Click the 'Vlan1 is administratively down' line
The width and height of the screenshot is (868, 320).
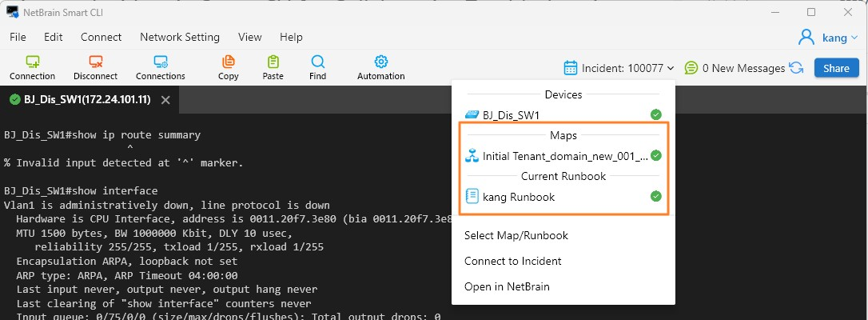166,205
